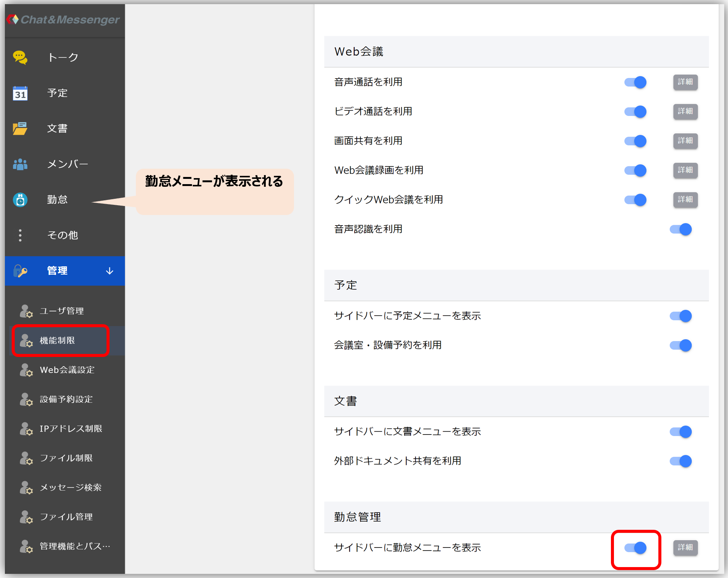Open 詳細 for 画面共有を利用
This screenshot has width=728, height=578.
[685, 141]
